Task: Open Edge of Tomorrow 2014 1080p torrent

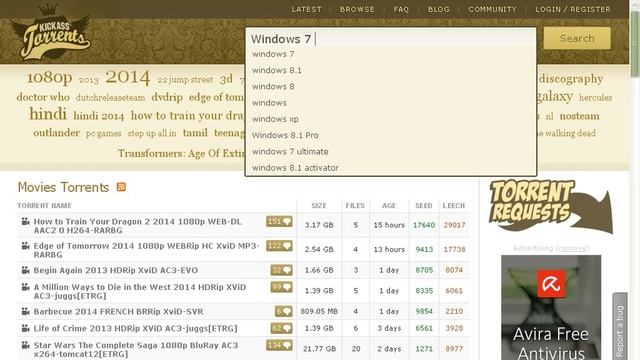Action: click(x=147, y=250)
